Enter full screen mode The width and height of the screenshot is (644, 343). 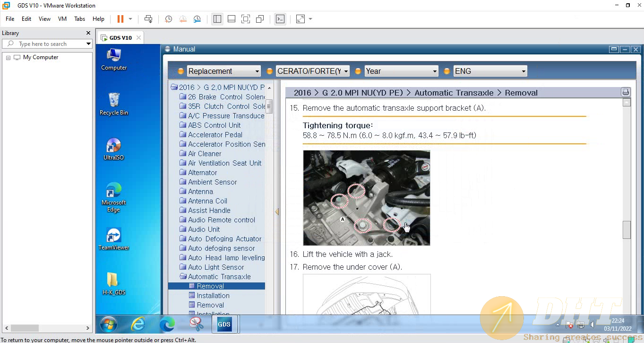246,19
